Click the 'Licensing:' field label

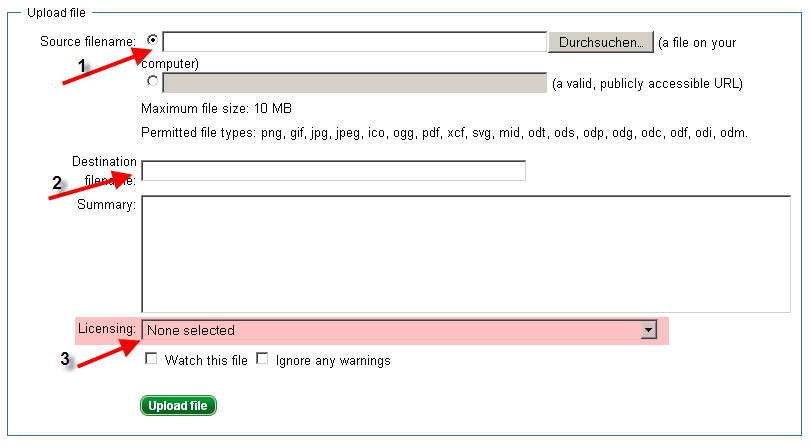pyautogui.click(x=106, y=329)
